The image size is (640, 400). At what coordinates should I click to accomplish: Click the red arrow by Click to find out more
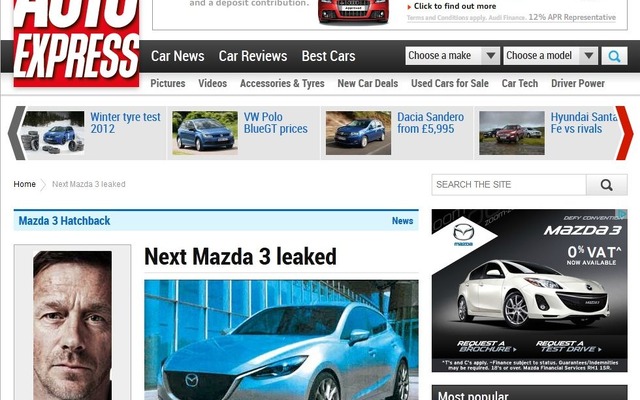point(409,7)
